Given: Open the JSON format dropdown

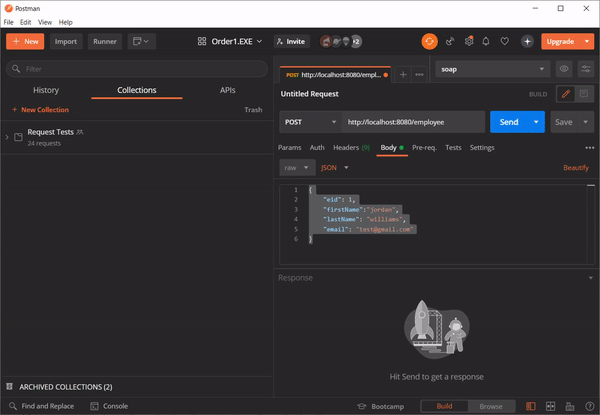Looking at the screenshot, I should pos(335,168).
